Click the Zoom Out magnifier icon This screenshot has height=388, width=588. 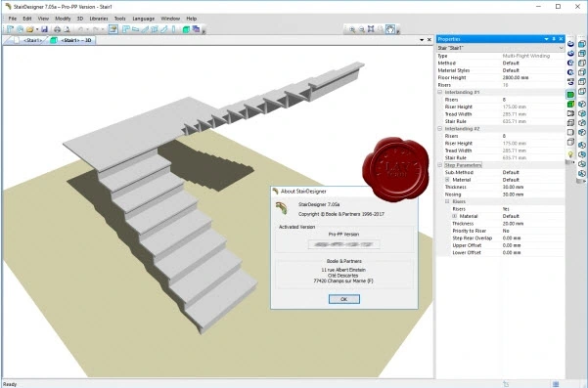tap(361, 29)
